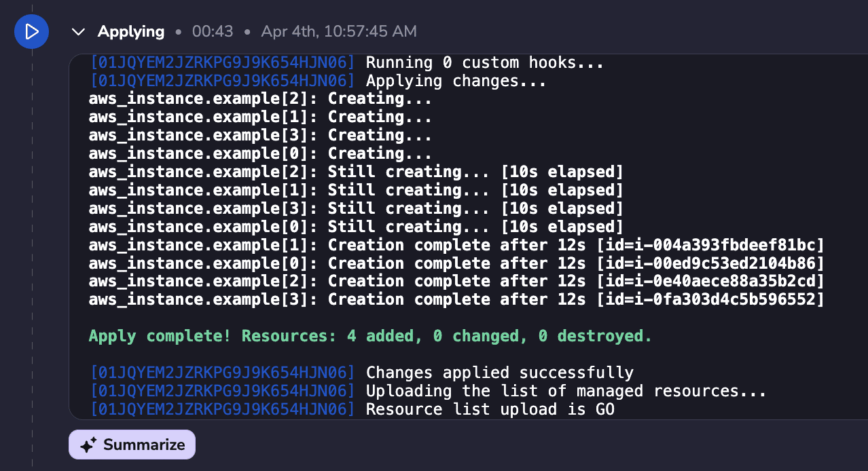Open run ID link beside Uploading the list
868x471 pixels.
point(222,391)
